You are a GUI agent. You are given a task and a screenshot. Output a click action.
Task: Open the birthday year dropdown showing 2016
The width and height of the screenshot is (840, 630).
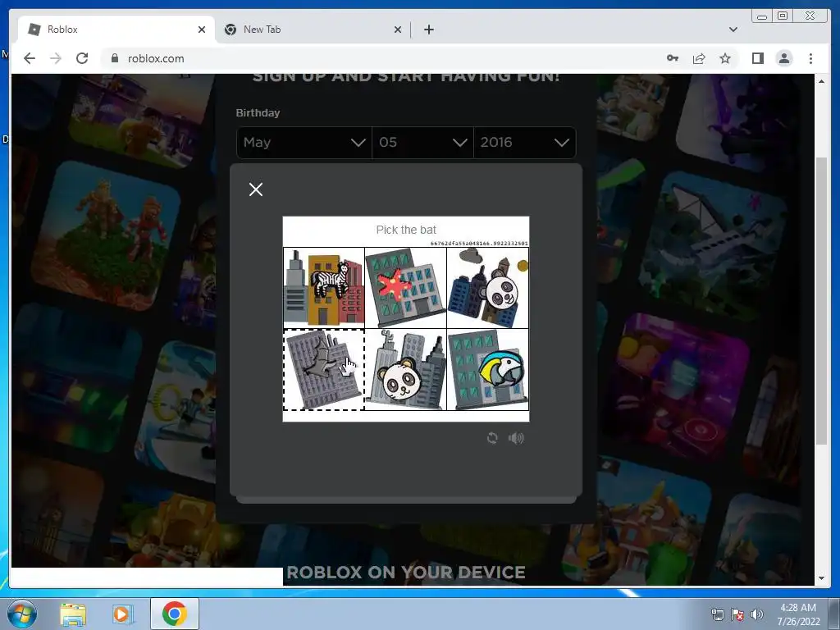tap(524, 143)
